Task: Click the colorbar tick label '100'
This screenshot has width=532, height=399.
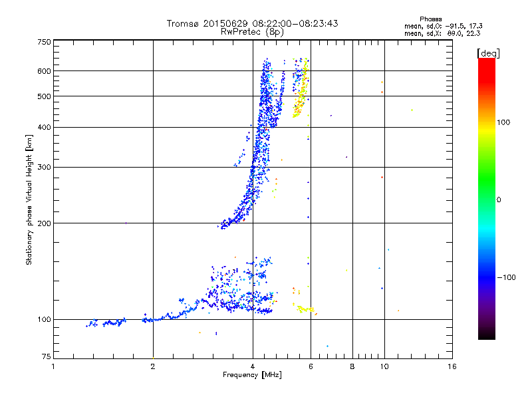Action: point(503,122)
